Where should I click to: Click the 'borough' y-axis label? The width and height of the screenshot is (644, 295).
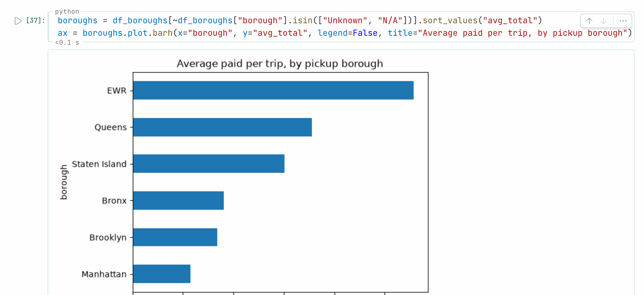pos(64,182)
